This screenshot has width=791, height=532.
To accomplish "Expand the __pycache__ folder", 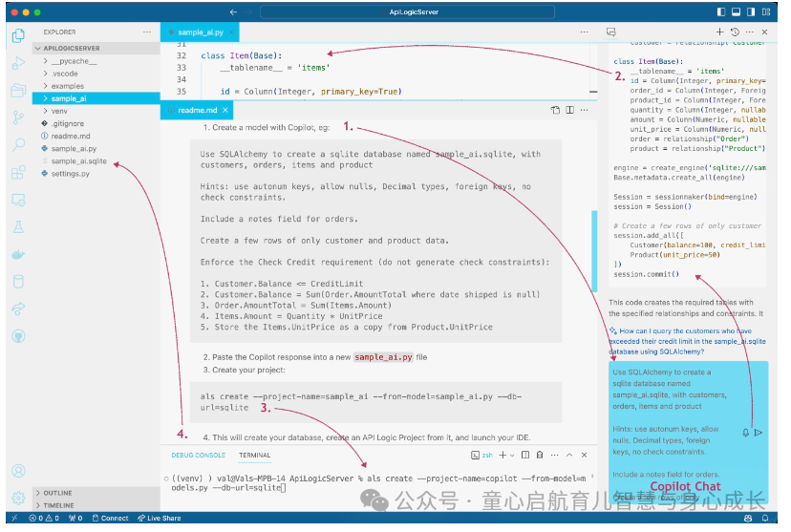I will coord(96,61).
